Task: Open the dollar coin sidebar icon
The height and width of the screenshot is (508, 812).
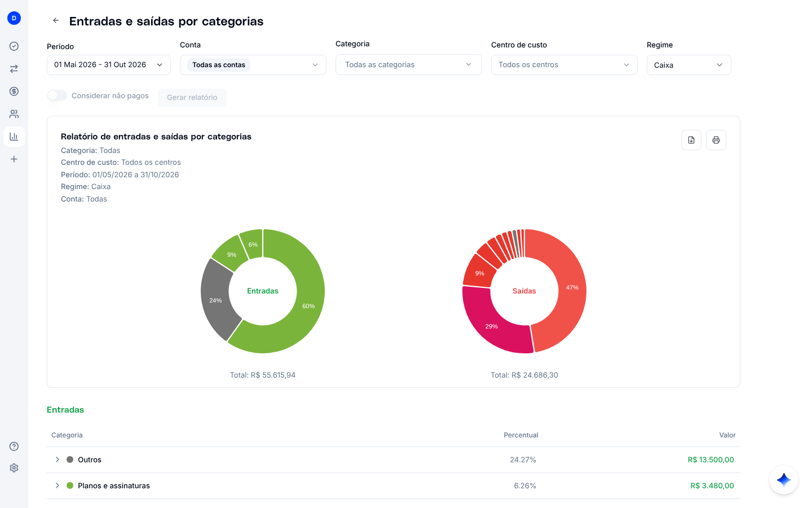Action: click(14, 91)
